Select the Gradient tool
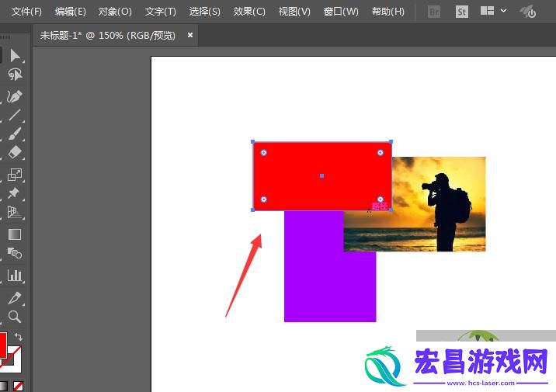556x392 pixels. click(15, 234)
